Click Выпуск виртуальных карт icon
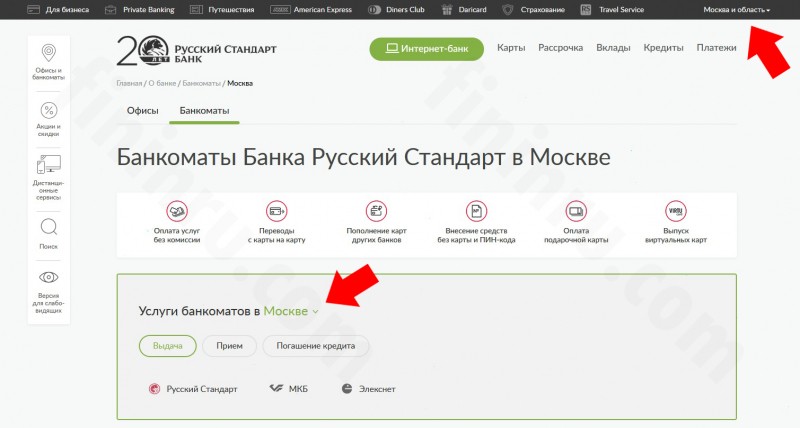 tap(676, 211)
